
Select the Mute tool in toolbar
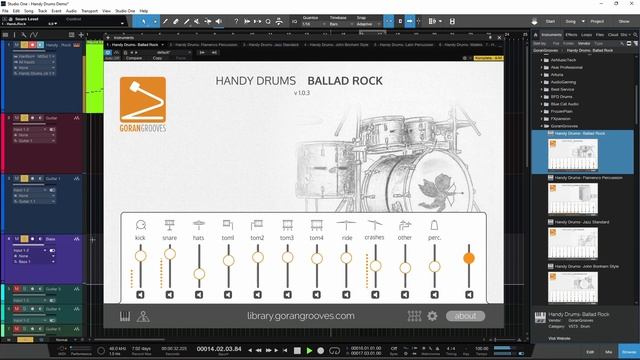coord(197,21)
